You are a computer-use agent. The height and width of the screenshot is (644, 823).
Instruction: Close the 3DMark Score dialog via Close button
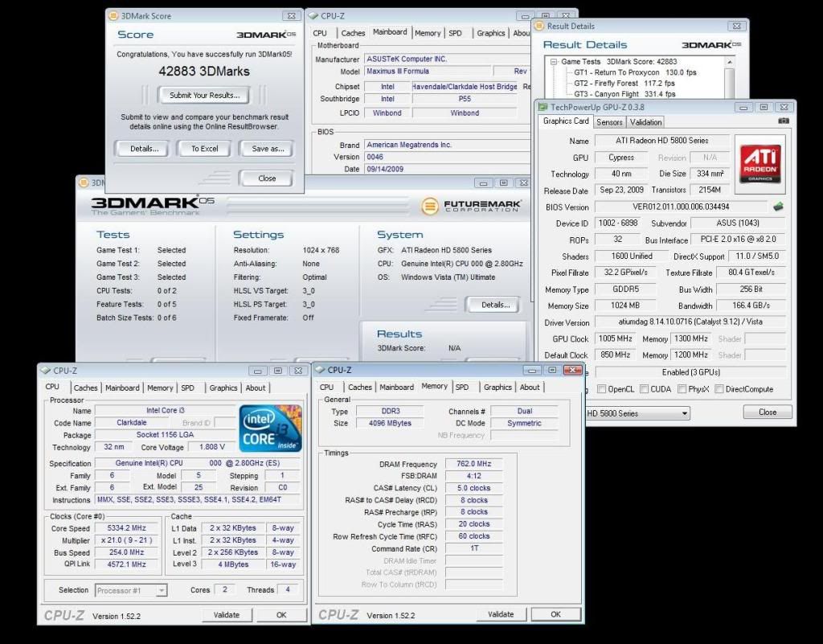point(267,178)
